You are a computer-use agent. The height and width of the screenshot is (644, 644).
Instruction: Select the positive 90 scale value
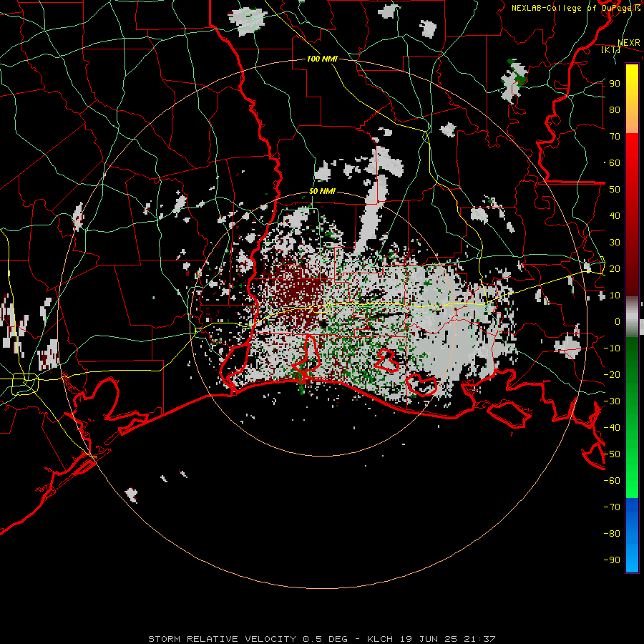coord(615,84)
